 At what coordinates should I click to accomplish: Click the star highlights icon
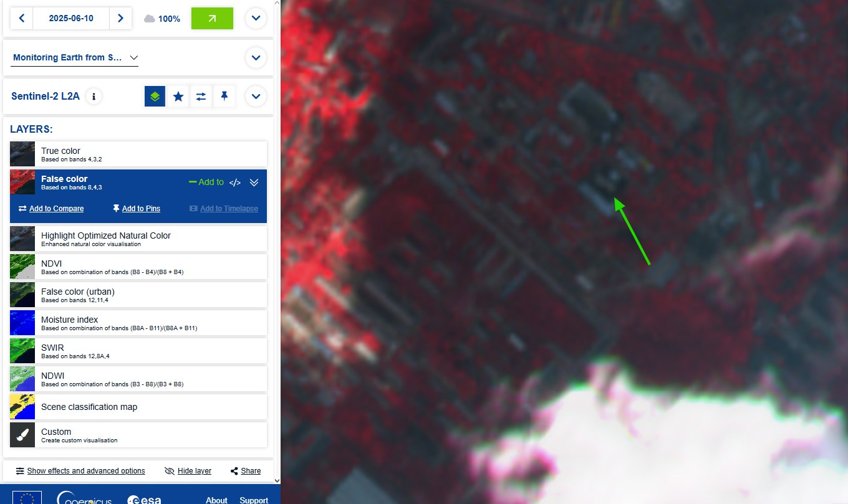178,97
